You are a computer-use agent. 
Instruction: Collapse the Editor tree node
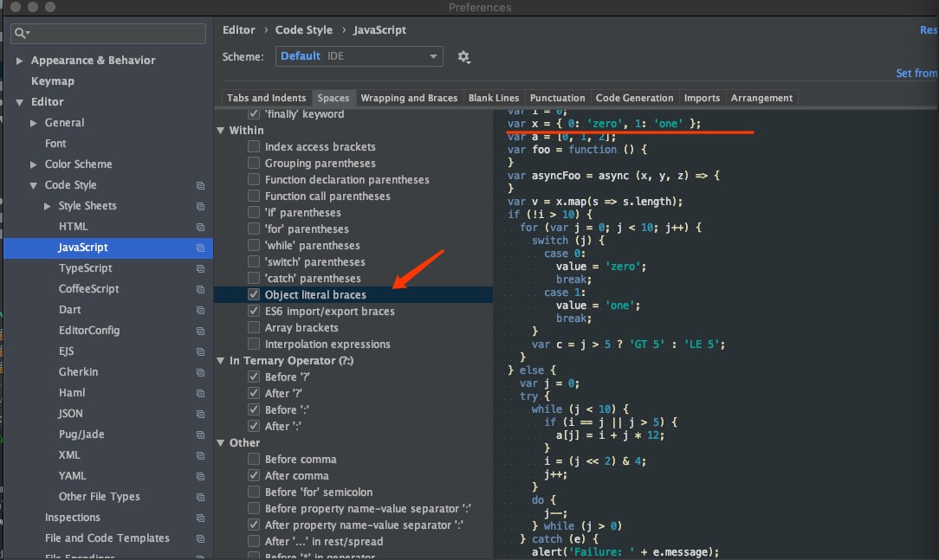click(19, 102)
